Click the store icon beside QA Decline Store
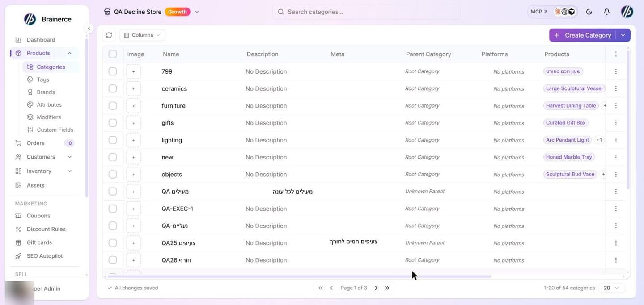Image resolution: width=644 pixels, height=305 pixels. pos(107,12)
